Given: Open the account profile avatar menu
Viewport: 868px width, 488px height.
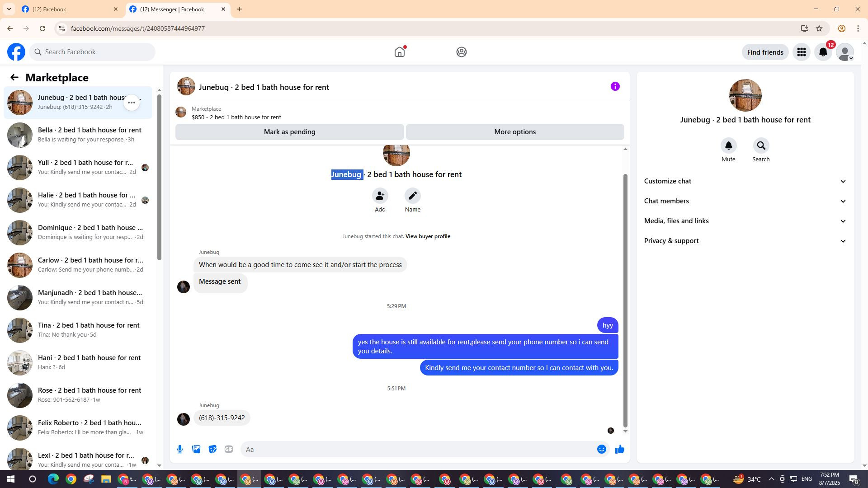Looking at the screenshot, I should [845, 52].
